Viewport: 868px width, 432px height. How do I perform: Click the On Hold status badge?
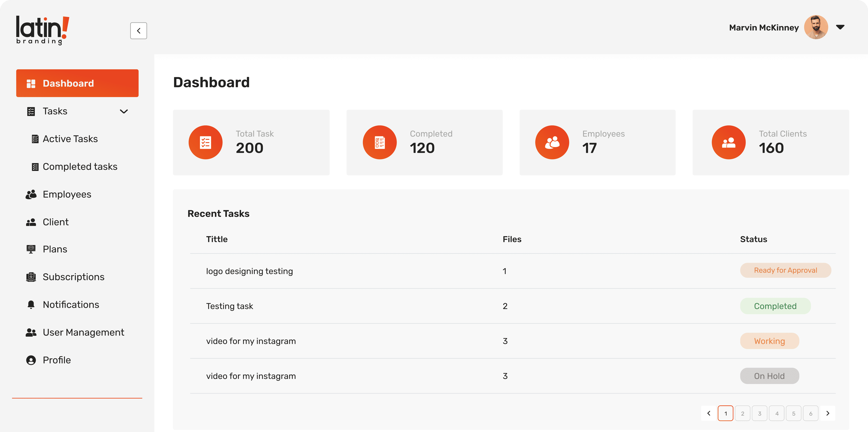tap(769, 376)
